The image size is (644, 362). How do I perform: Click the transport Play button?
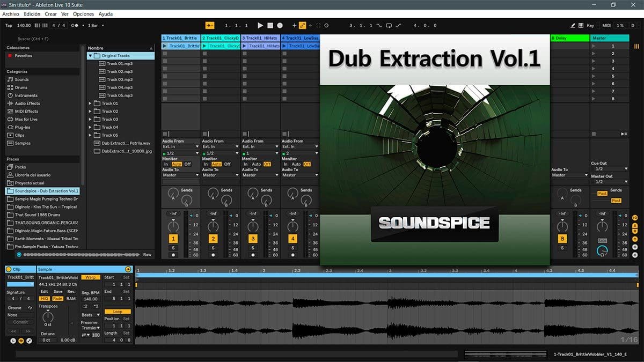(x=260, y=25)
